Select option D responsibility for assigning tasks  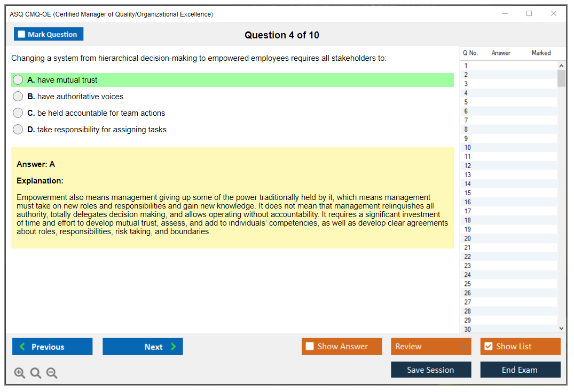pos(18,130)
